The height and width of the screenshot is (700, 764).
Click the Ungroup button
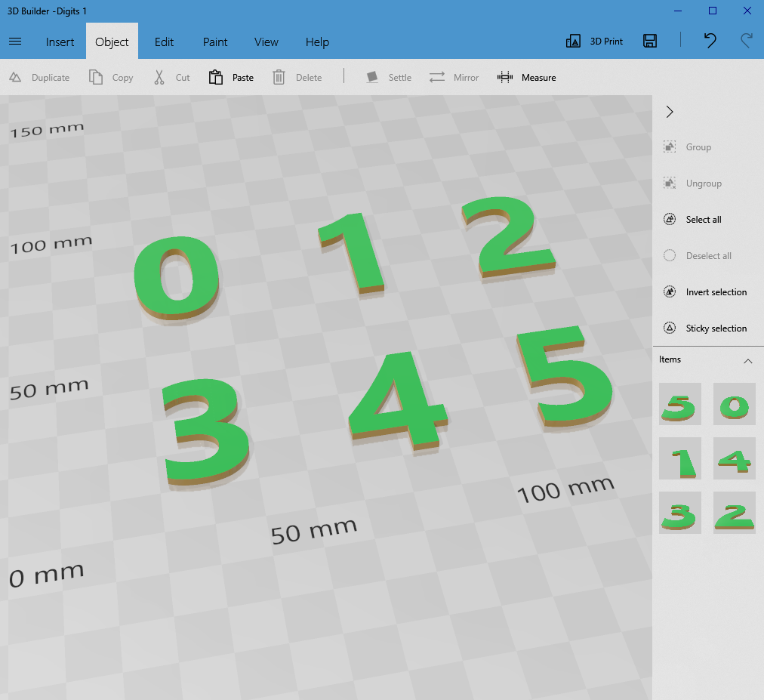695,183
